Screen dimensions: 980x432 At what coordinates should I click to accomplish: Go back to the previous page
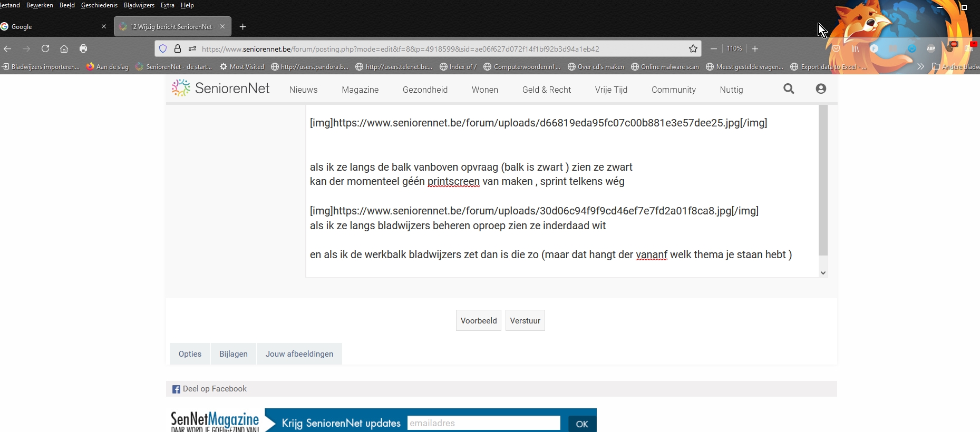pos(7,48)
